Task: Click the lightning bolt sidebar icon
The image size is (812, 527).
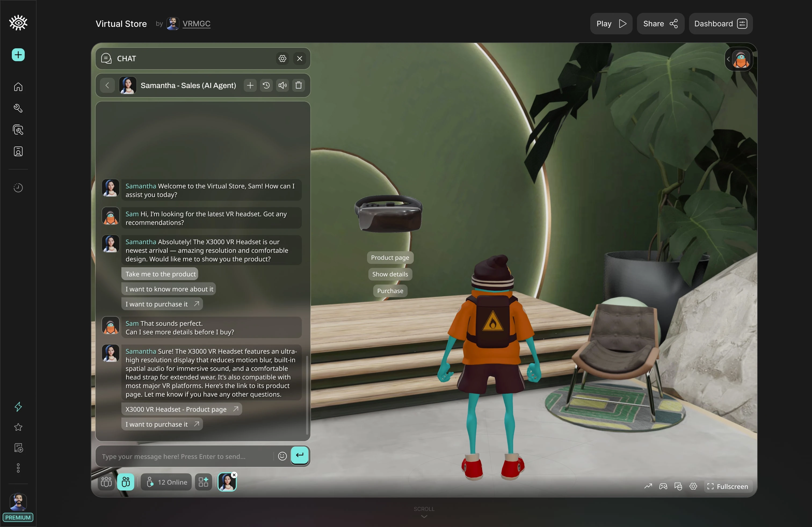Action: [x=18, y=406]
